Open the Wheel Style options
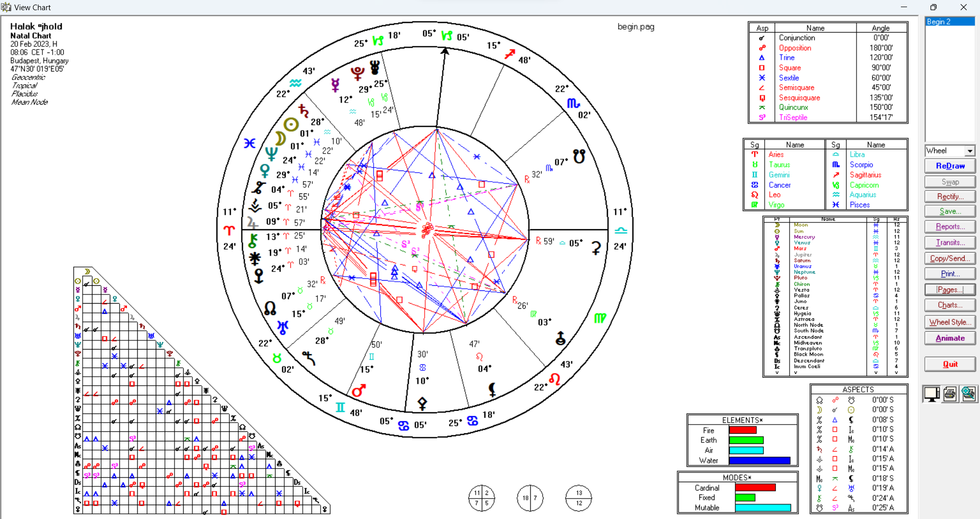The image size is (980, 519). click(950, 322)
